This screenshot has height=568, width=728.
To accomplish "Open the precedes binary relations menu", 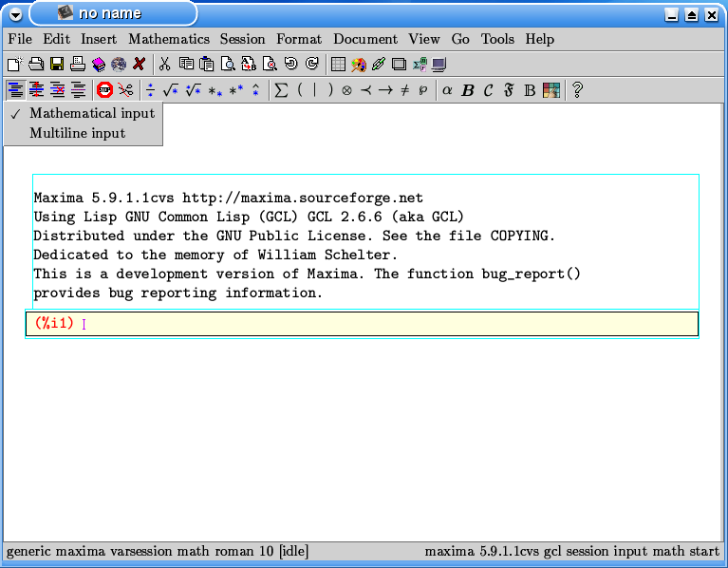I will (365, 89).
